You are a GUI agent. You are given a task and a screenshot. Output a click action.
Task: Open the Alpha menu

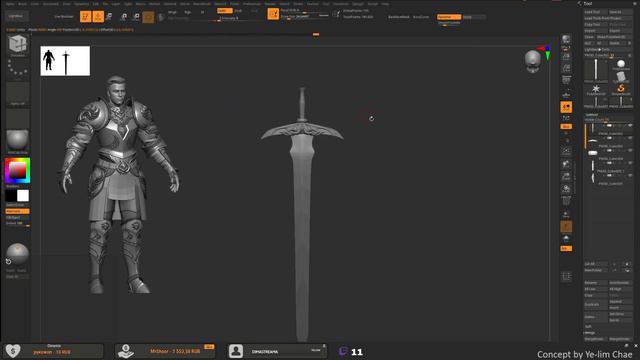(10, 4)
